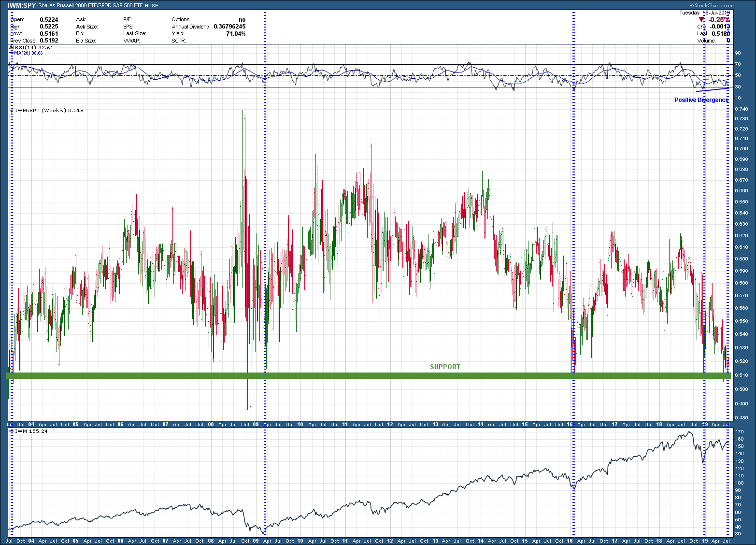Click the IWM 155.24 panel label
The height and width of the screenshot is (545, 756).
tap(31, 431)
